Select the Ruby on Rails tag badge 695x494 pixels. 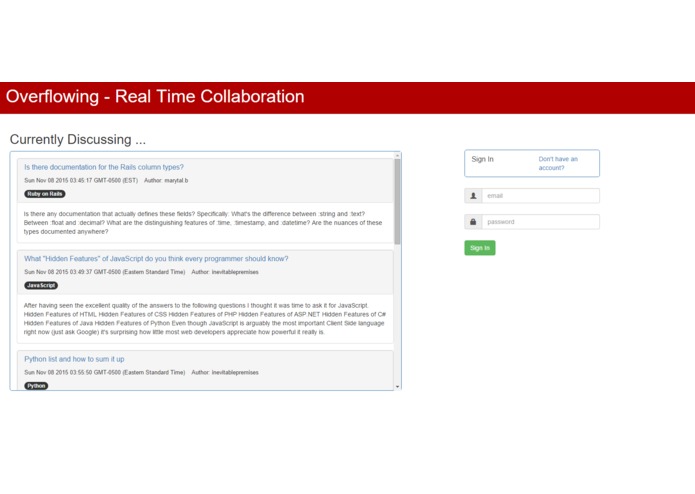(44, 194)
